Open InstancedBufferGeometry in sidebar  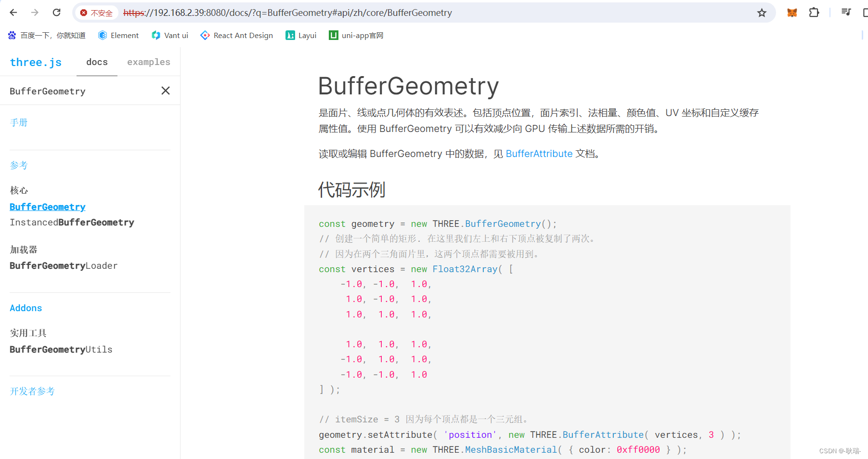(x=72, y=223)
